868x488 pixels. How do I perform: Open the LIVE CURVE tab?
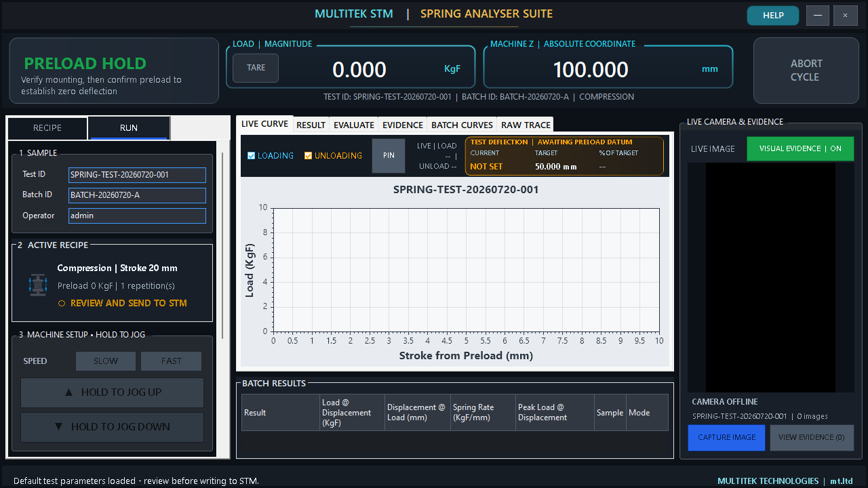click(x=265, y=124)
